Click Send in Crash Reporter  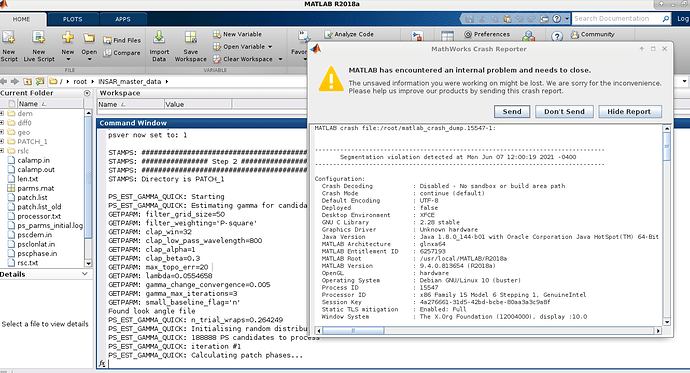pyautogui.click(x=512, y=112)
